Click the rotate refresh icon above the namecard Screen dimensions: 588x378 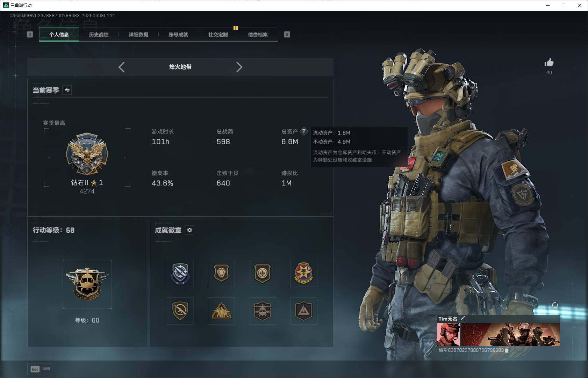point(555,305)
